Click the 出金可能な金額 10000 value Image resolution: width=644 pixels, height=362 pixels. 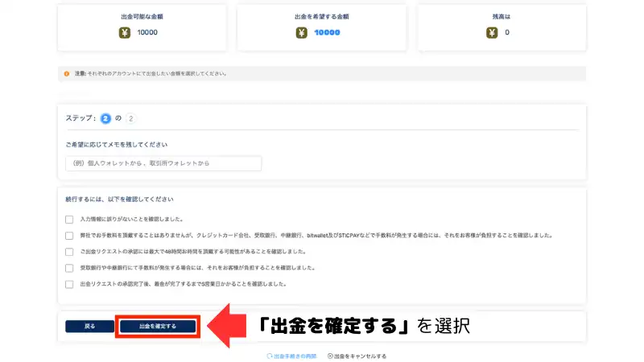(147, 33)
